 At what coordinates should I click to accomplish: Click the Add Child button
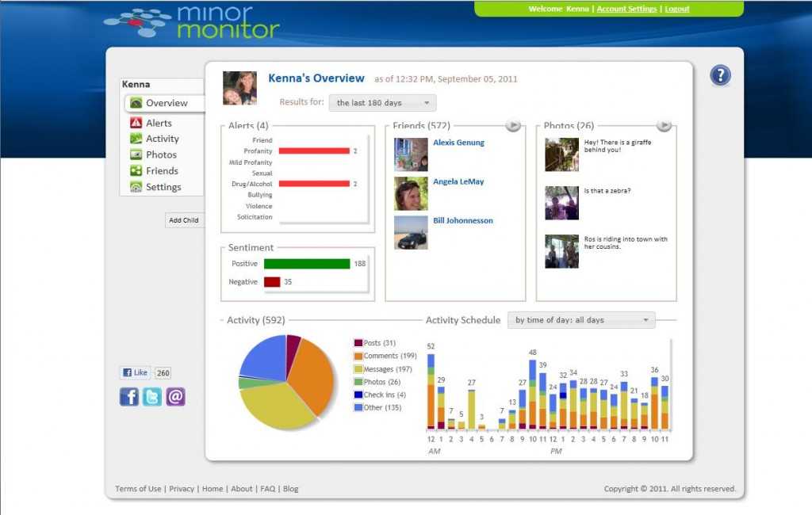(x=184, y=220)
